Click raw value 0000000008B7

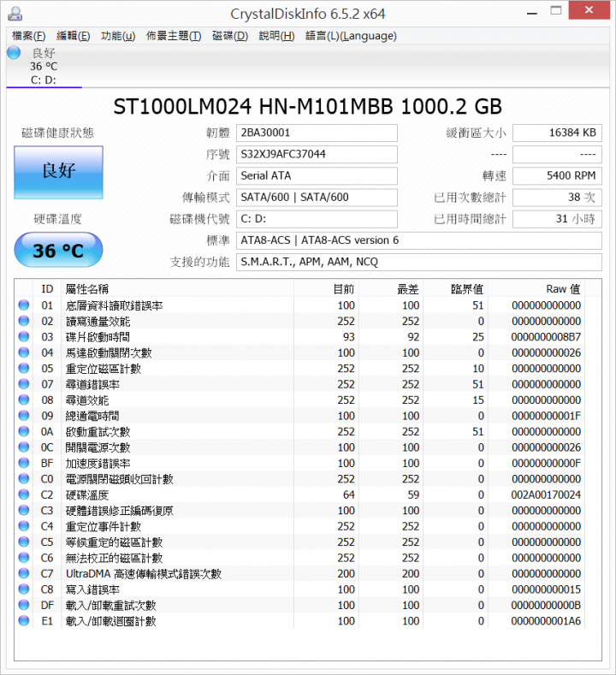pos(546,336)
